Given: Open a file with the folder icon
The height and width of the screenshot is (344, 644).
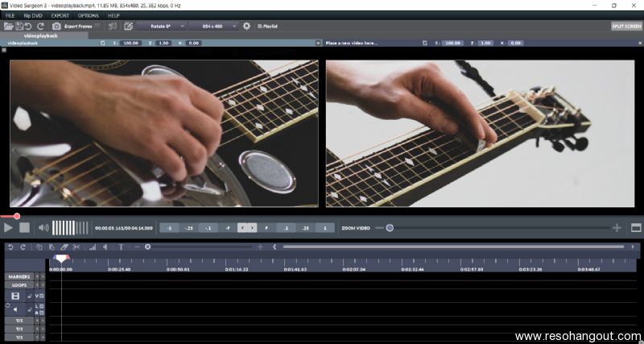Looking at the screenshot, I should (x=9, y=27).
